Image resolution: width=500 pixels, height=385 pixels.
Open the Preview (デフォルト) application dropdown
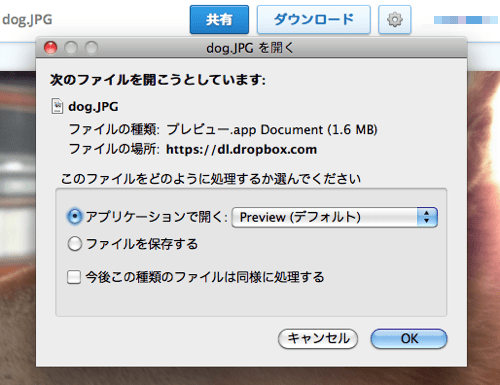[x=335, y=217]
